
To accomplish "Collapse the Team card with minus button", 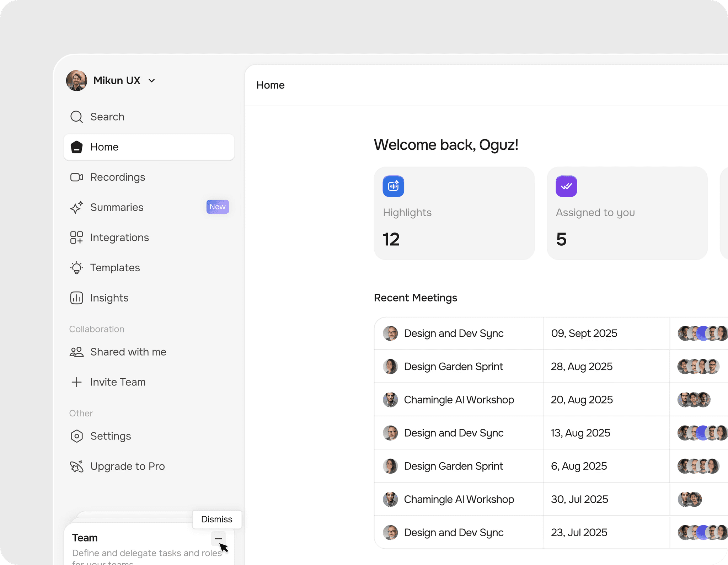I will pos(218,538).
